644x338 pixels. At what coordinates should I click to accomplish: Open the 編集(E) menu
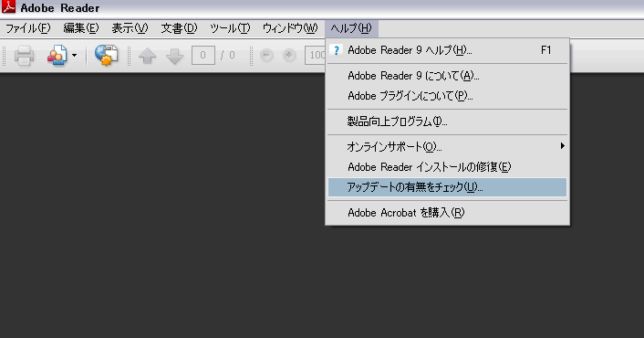[81, 28]
